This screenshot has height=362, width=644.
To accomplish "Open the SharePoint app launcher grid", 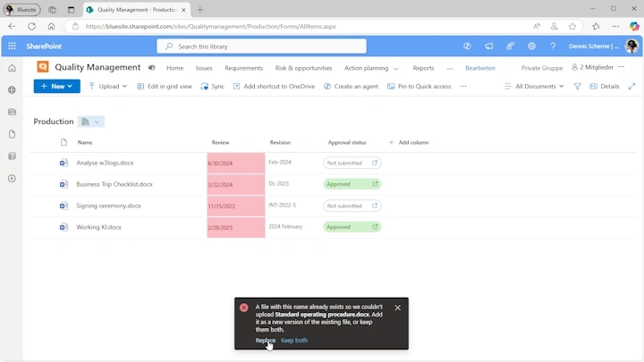I will [x=12, y=46].
